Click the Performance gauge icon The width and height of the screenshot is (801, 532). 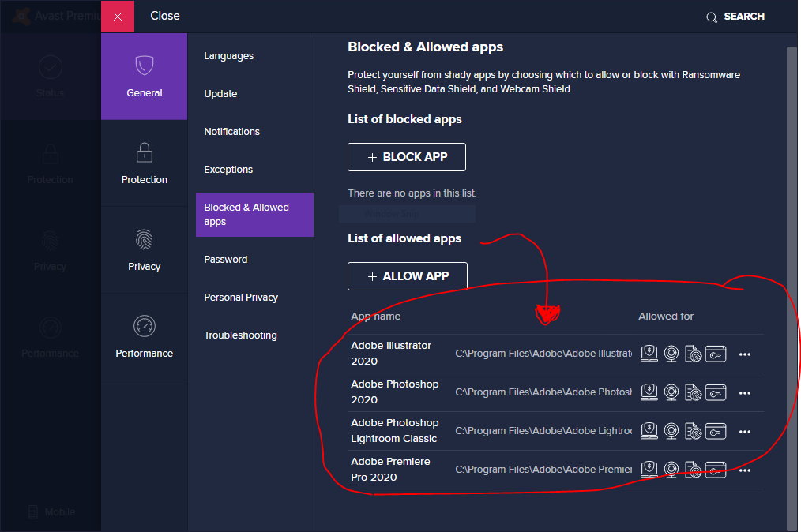145,326
